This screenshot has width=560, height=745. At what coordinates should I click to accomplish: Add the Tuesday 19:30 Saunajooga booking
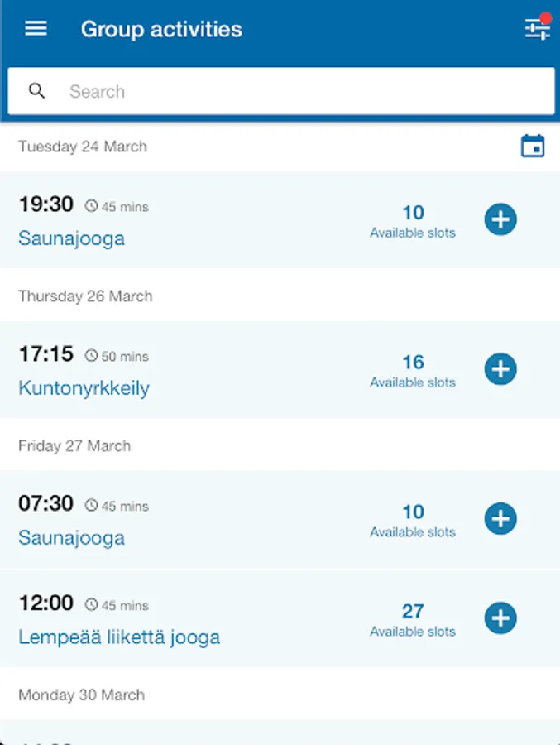pos(500,219)
